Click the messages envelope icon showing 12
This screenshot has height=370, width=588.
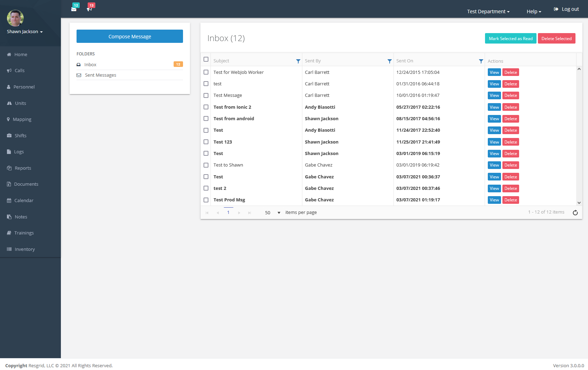coord(74,9)
